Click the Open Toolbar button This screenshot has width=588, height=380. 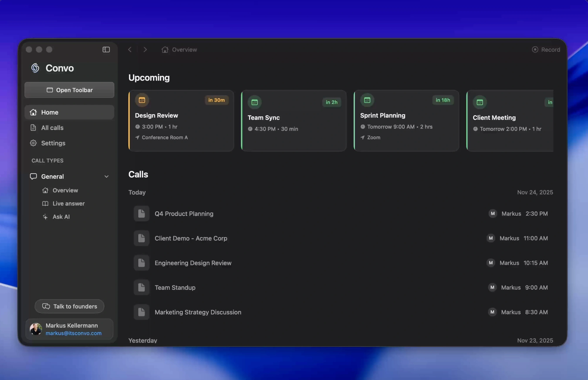click(69, 90)
